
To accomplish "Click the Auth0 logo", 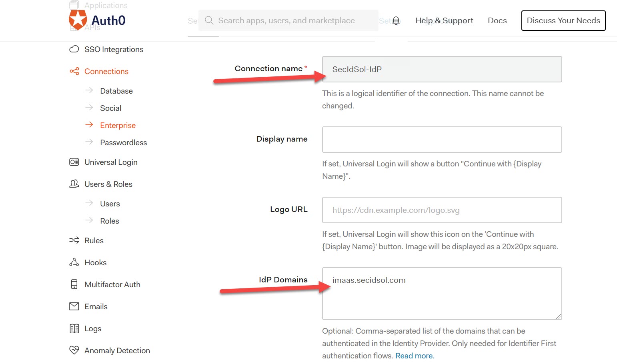I will tap(97, 20).
